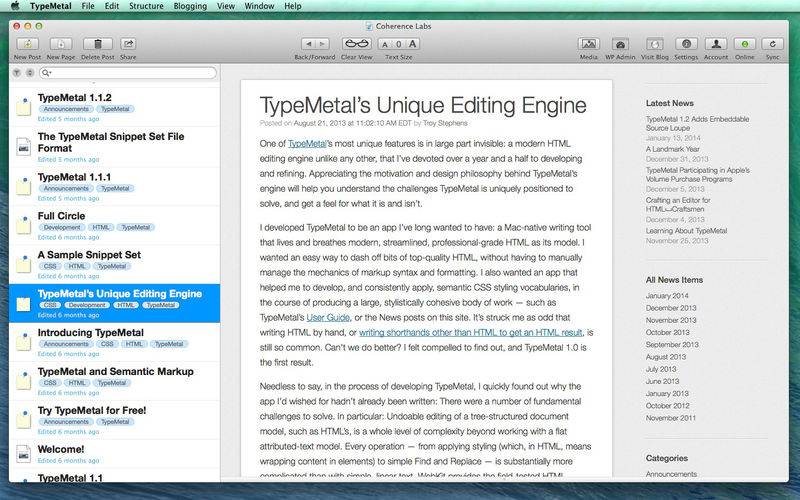Click Announcements tag under TypeMetal 1.1.2
Image resolution: width=800 pixels, height=500 pixels.
coord(66,109)
